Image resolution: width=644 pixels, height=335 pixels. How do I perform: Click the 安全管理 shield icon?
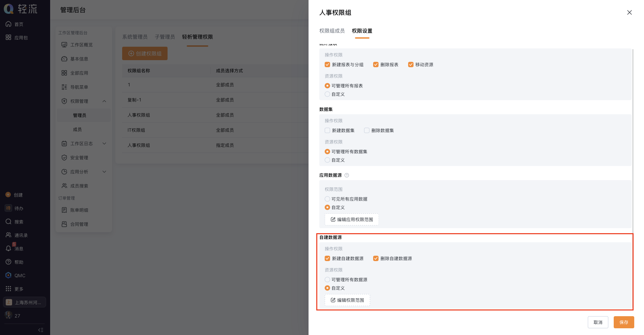pos(64,158)
